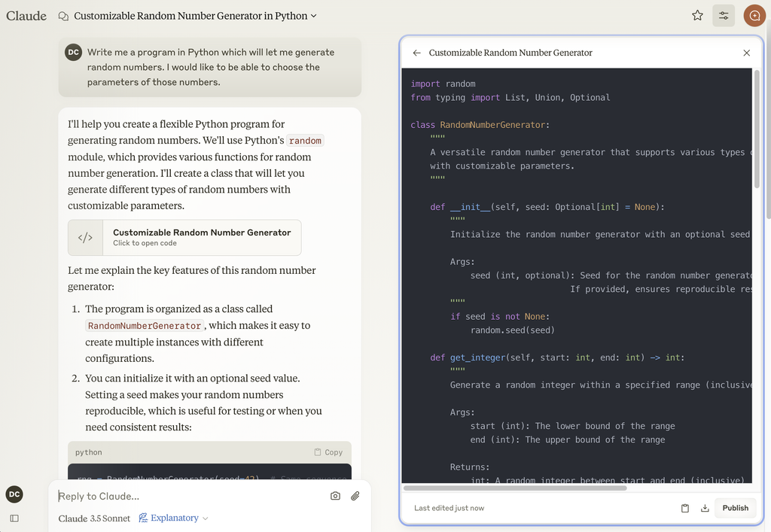The width and height of the screenshot is (771, 532).
Task: Open the Explanatory style dropdown
Action: tap(173, 518)
